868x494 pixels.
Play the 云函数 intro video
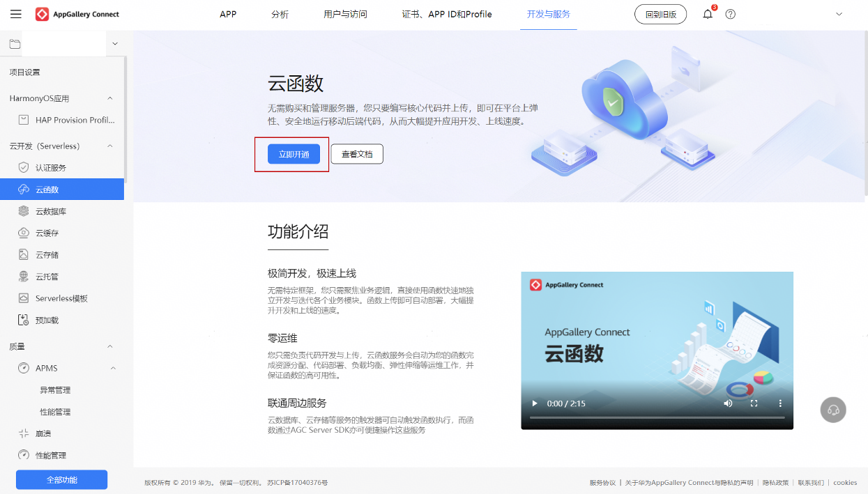(535, 403)
